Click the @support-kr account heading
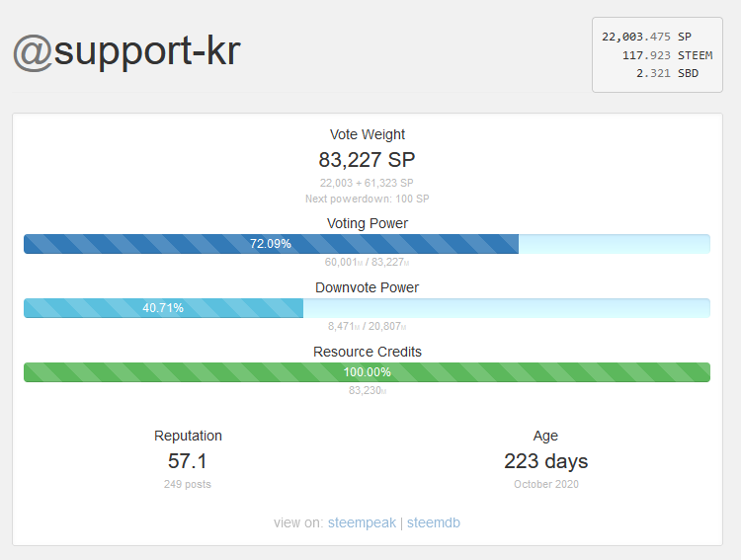Image resolution: width=741 pixels, height=560 pixels. click(126, 51)
